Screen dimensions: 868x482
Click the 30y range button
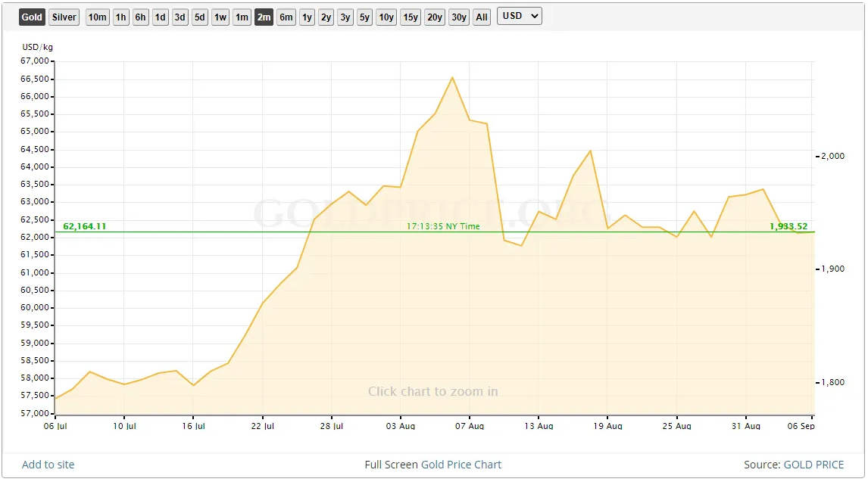(x=459, y=17)
